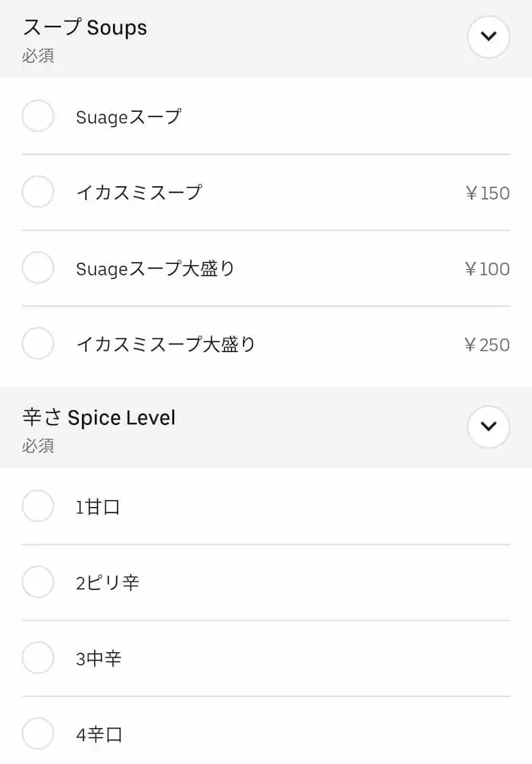Tap the Suageスープ大盛り option label
The height and width of the screenshot is (764, 532).
coord(155,268)
